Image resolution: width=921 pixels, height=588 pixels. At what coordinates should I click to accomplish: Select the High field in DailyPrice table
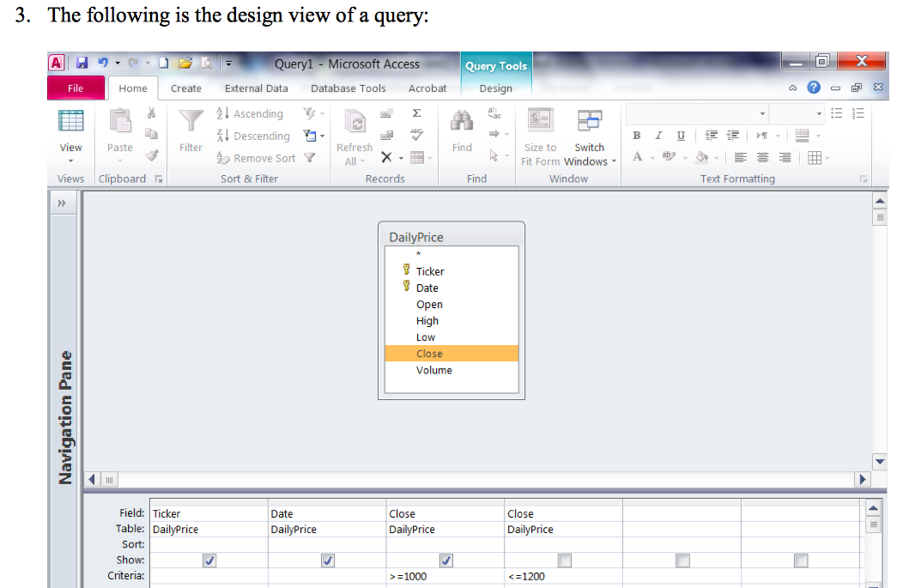coord(451,321)
